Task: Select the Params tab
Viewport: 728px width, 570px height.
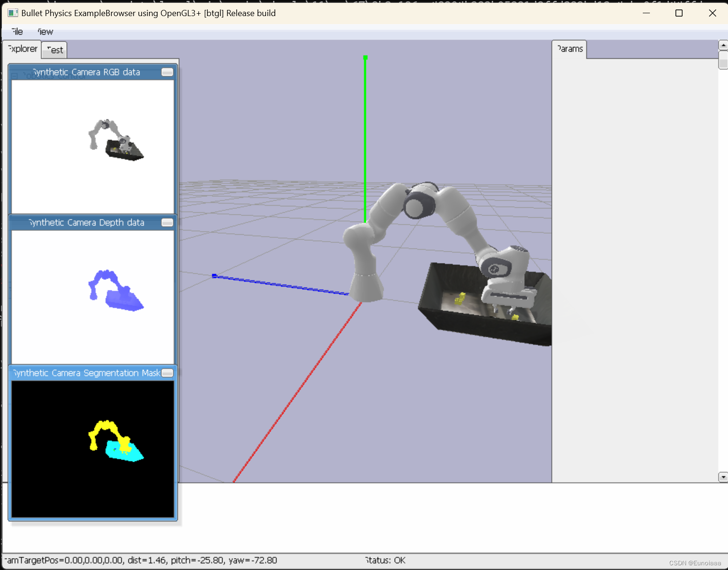Action: 569,49
